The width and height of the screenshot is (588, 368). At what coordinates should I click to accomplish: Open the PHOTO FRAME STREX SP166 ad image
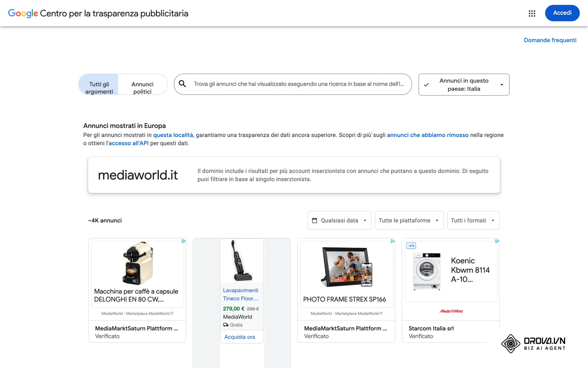(346, 267)
